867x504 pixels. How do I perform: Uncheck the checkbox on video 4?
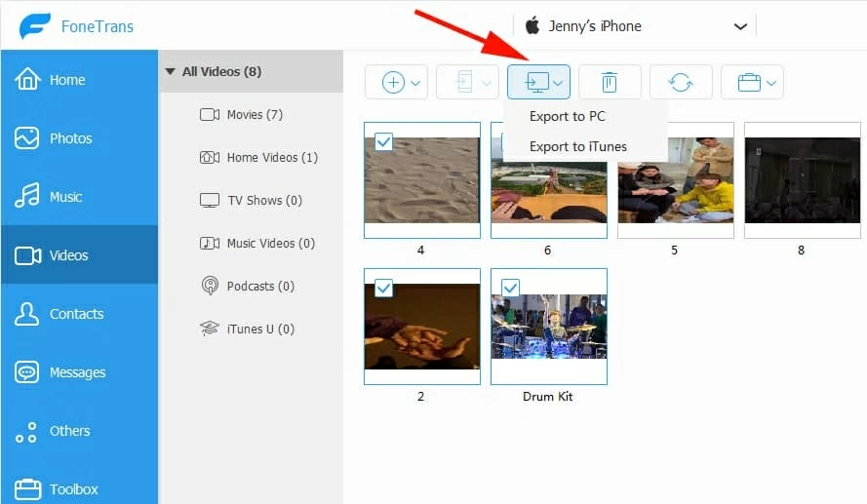383,141
